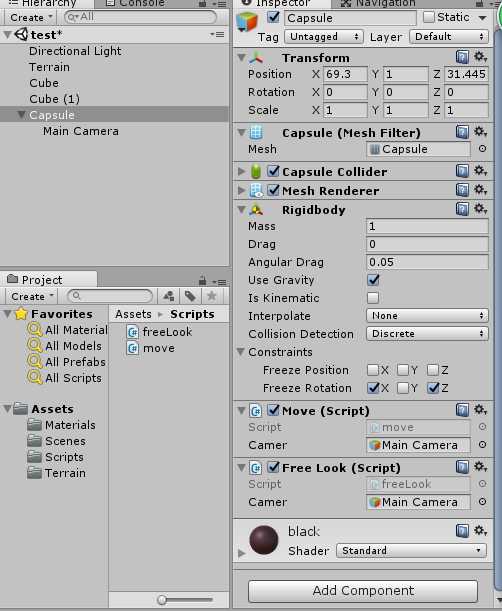Open Move (Script) help icon
This screenshot has height=611, width=502.
pyautogui.click(x=462, y=410)
